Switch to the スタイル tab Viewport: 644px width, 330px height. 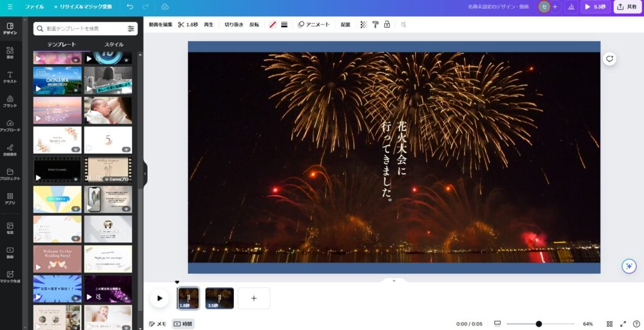point(113,45)
